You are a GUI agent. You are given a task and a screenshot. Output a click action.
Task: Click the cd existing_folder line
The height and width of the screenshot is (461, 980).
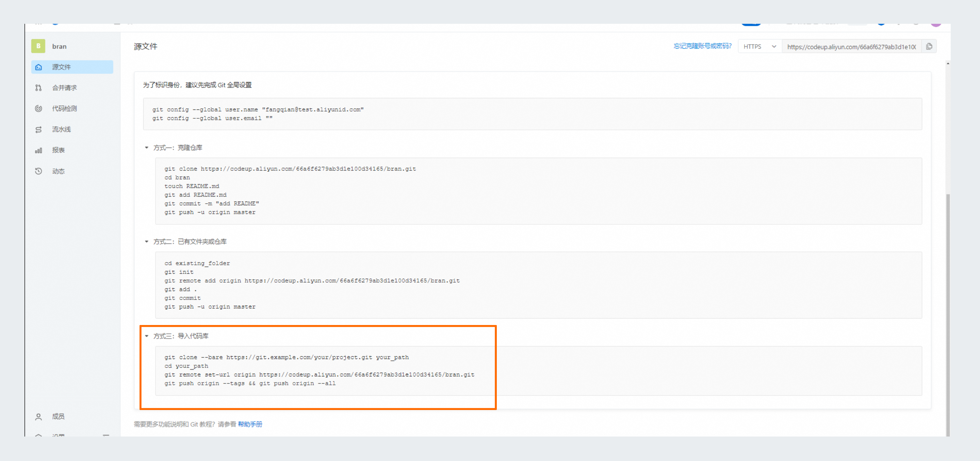coord(197,263)
